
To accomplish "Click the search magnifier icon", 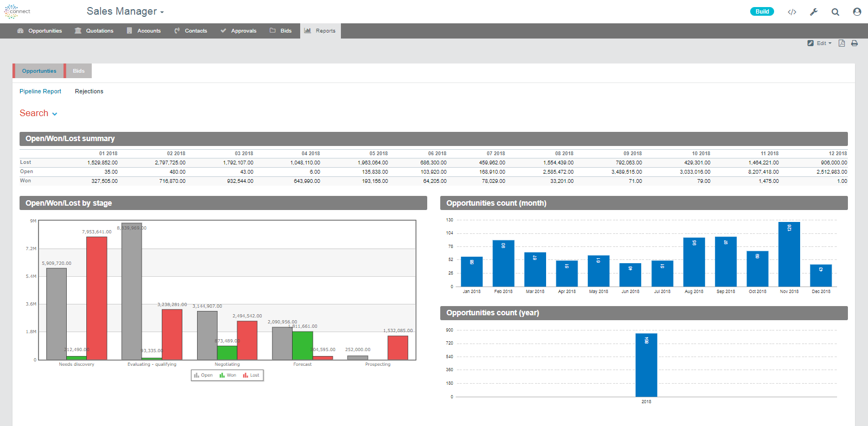I will coord(835,12).
